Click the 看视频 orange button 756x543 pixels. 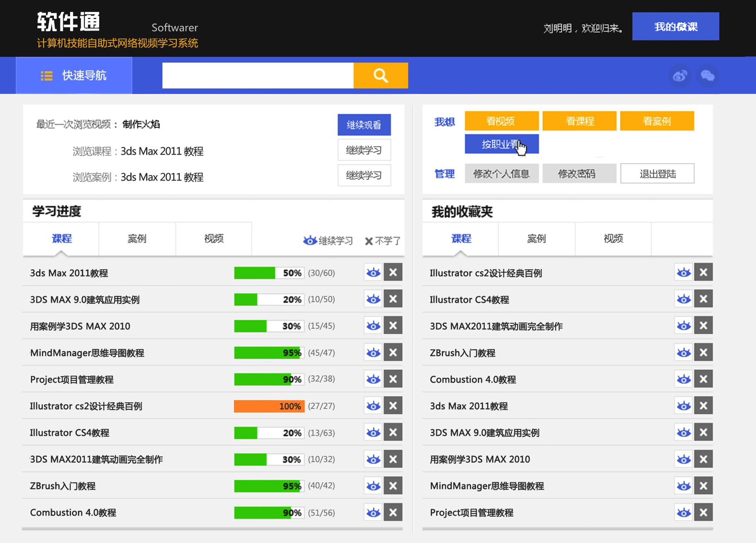coord(502,121)
